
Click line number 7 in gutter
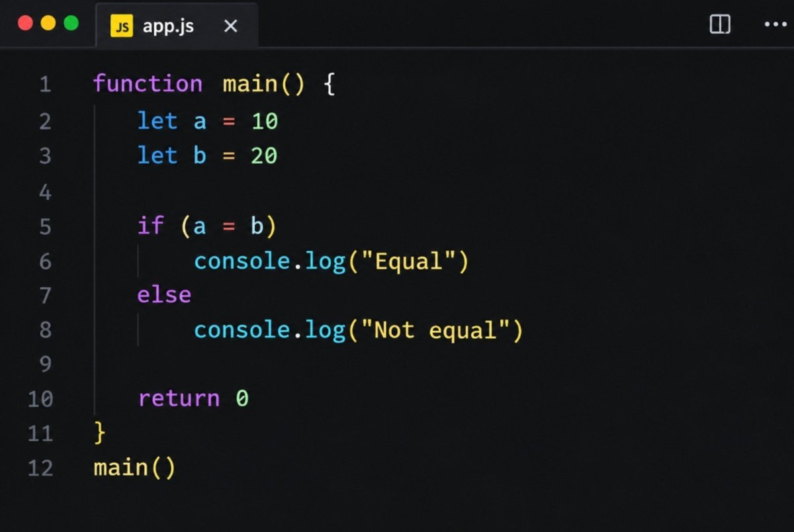pyautogui.click(x=45, y=295)
